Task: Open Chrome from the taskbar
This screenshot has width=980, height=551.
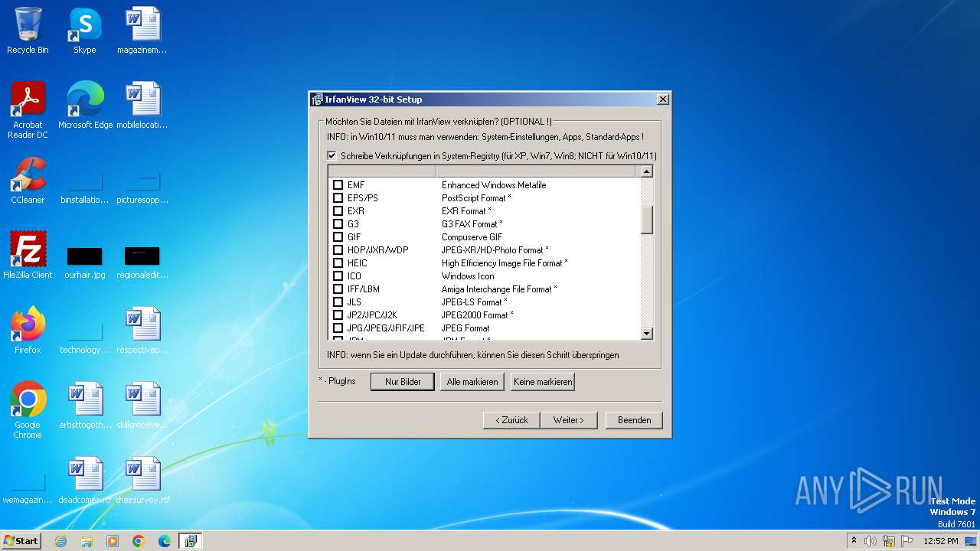Action: 139,541
